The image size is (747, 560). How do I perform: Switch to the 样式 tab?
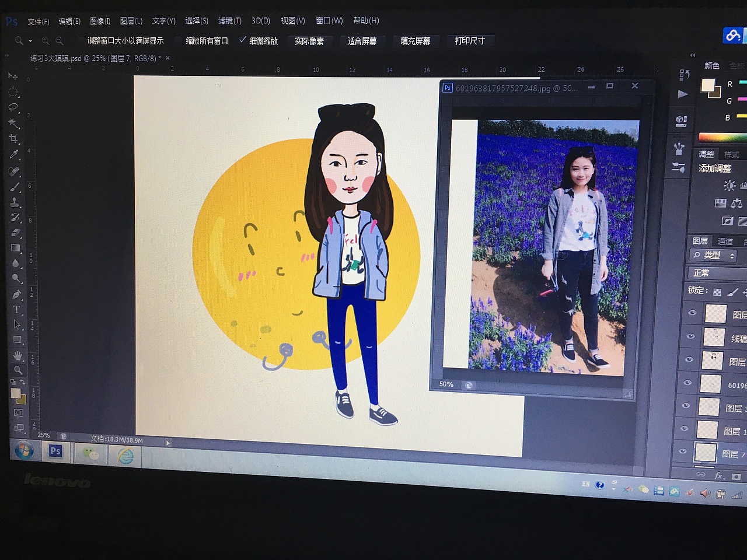[x=732, y=155]
